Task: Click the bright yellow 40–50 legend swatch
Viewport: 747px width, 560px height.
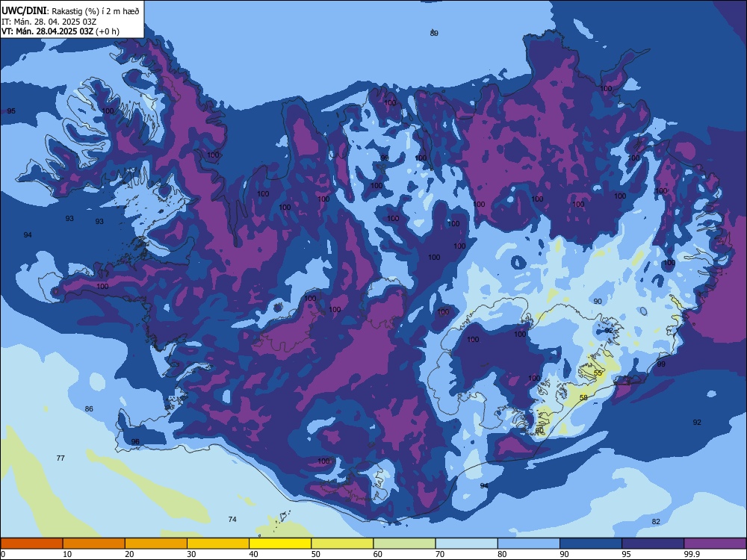Action: coord(280,544)
